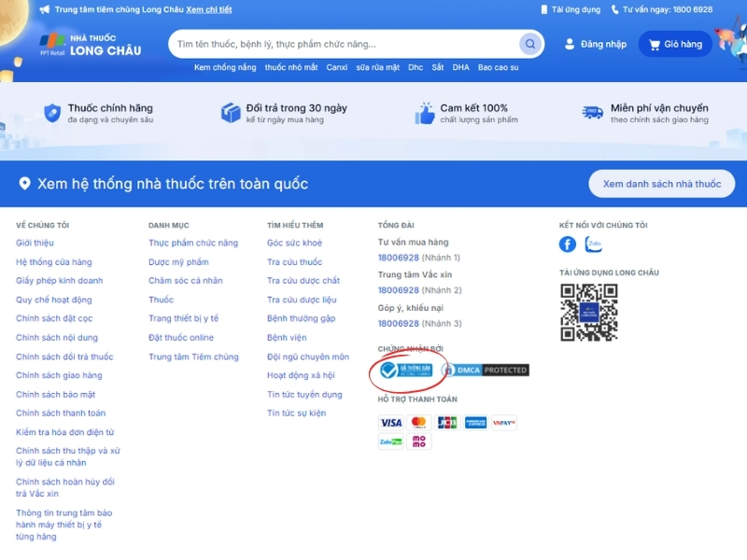Open Dược mỹ phẩm category link

point(178,262)
